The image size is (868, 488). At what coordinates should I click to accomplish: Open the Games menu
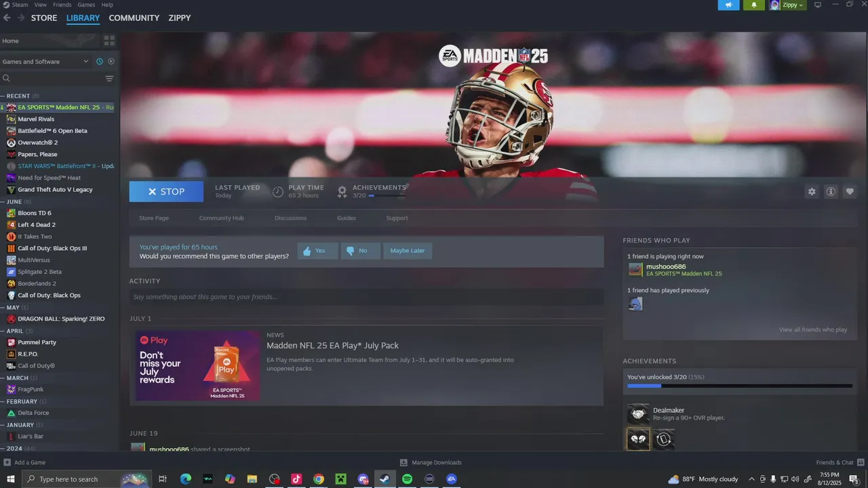(86, 5)
